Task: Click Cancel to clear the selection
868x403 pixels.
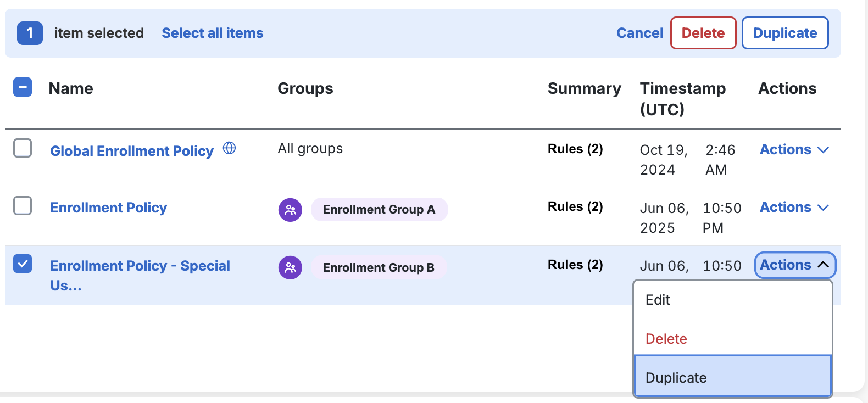Action: [x=639, y=33]
